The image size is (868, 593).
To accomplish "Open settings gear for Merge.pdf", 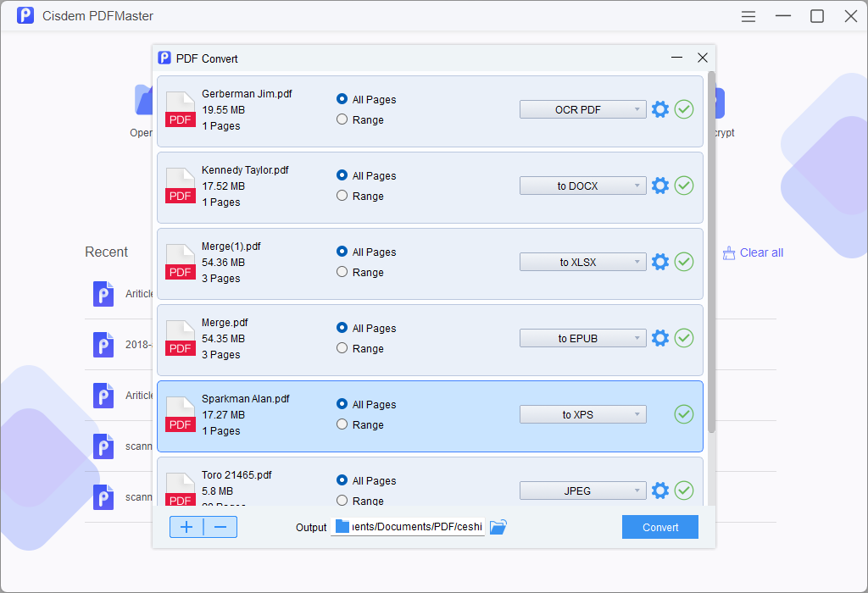I will click(x=660, y=338).
